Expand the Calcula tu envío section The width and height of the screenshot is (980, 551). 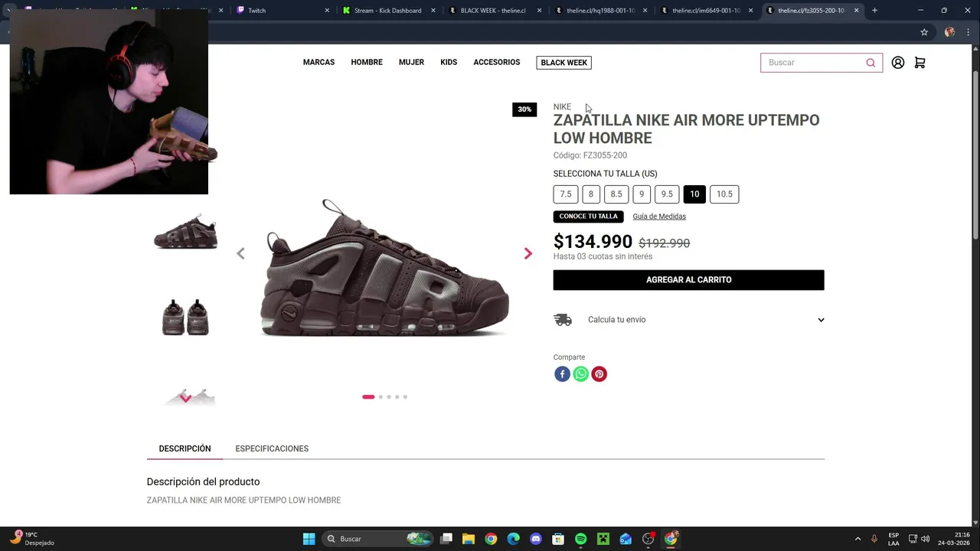pos(821,320)
